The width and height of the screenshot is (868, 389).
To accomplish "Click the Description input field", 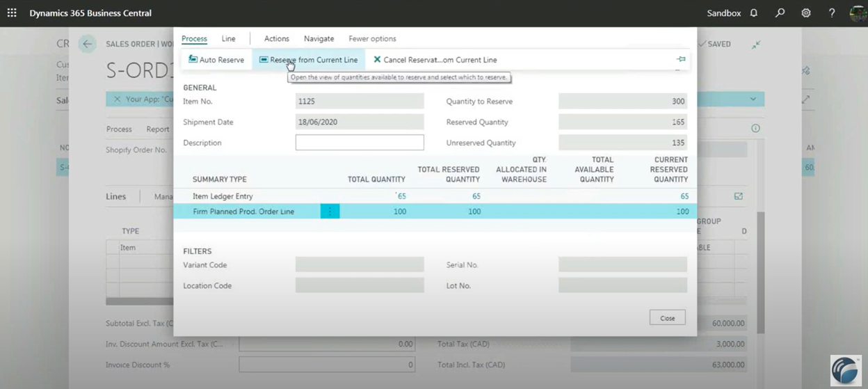I will [x=360, y=143].
